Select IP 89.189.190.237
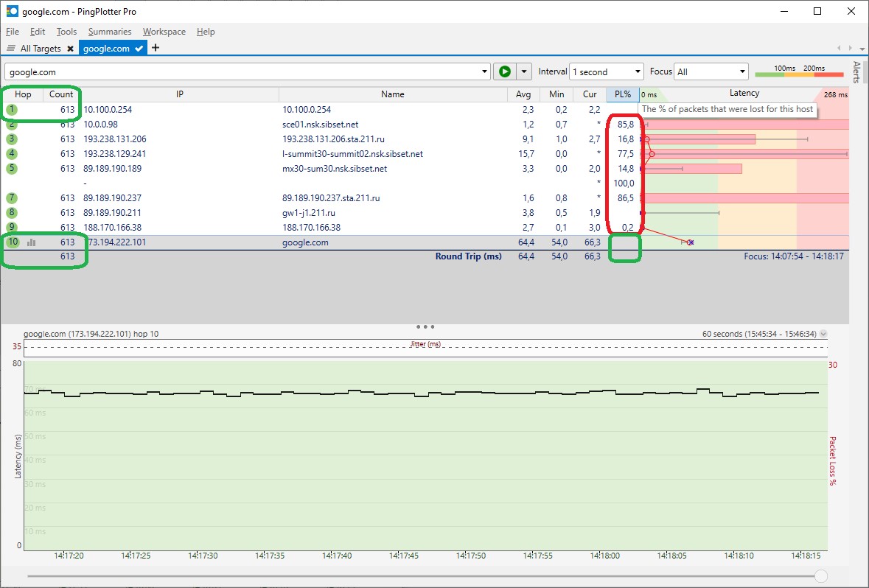This screenshot has width=869, height=588. pos(113,198)
